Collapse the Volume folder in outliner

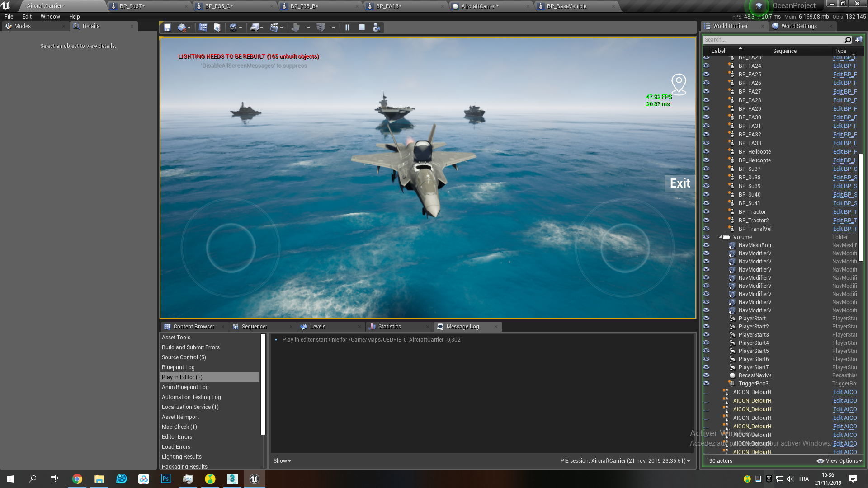pyautogui.click(x=720, y=237)
